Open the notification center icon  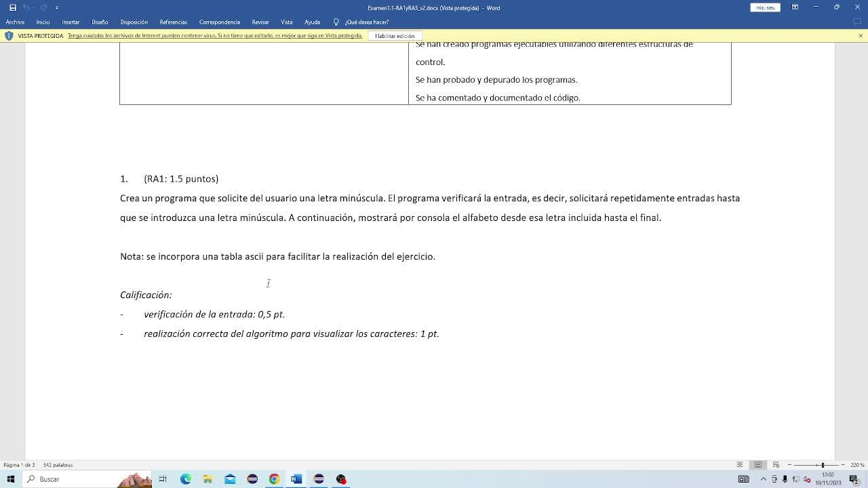coord(854,479)
